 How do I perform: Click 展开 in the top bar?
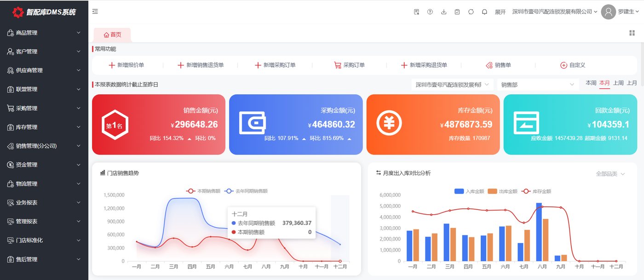(500, 12)
